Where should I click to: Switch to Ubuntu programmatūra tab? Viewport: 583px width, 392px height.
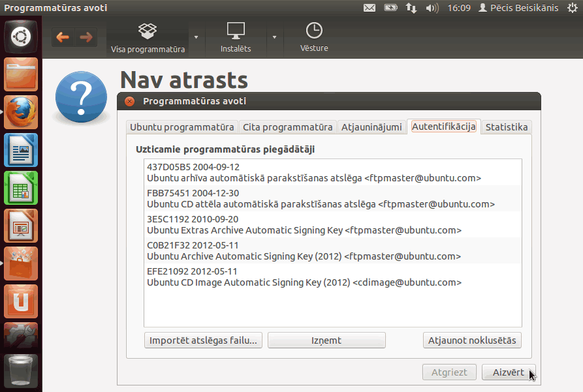tap(181, 127)
